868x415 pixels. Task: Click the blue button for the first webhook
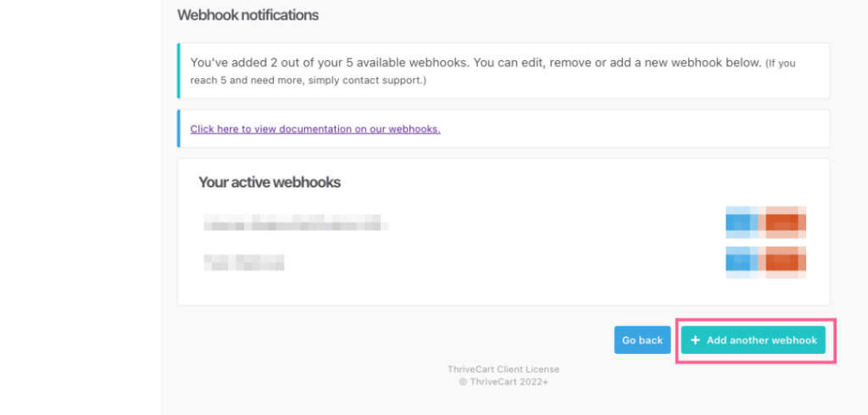pyautogui.click(x=744, y=222)
